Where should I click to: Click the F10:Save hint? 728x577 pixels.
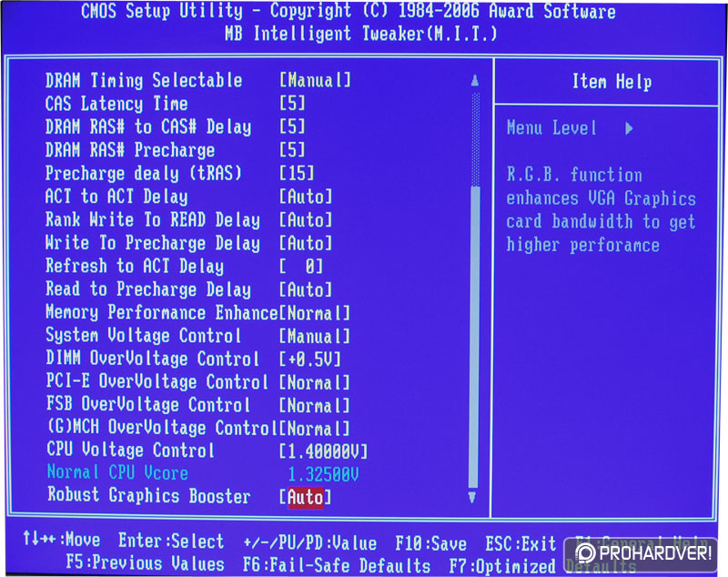[x=430, y=543]
